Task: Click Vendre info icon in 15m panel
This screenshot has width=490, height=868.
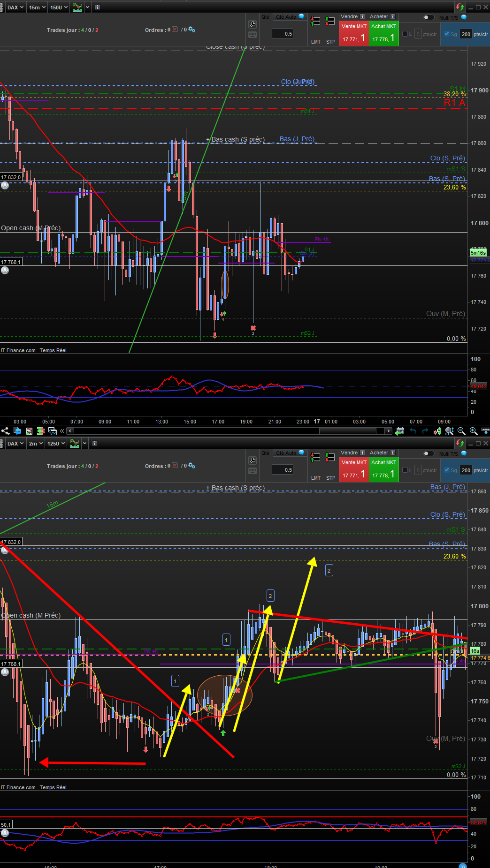Action: pos(362,16)
